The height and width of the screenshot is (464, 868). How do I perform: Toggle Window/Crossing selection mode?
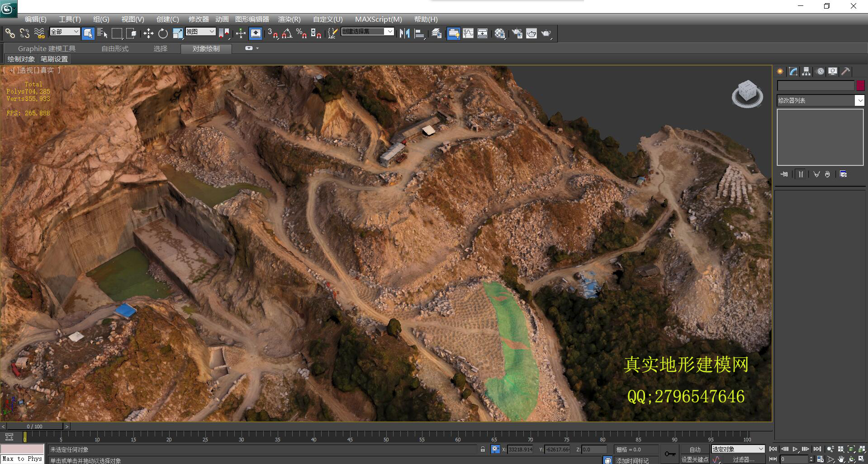[131, 33]
